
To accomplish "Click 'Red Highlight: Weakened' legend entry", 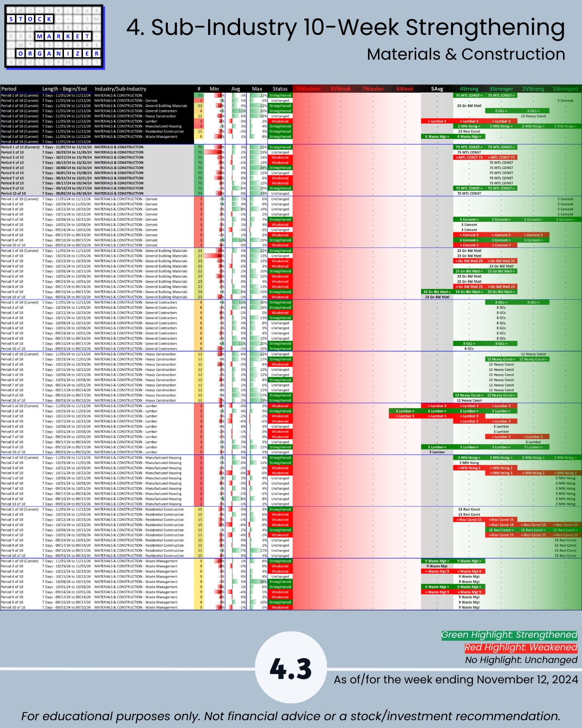I will pyautogui.click(x=521, y=647).
